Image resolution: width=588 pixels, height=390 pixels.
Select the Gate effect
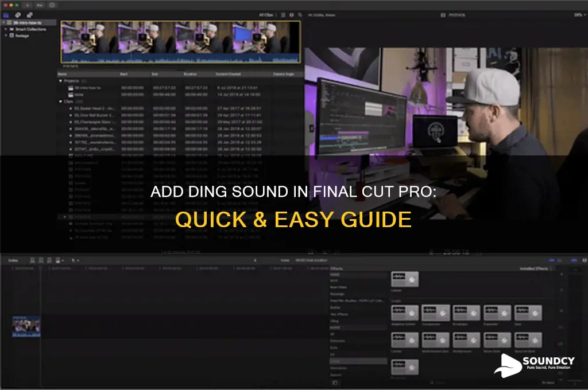(x=528, y=313)
